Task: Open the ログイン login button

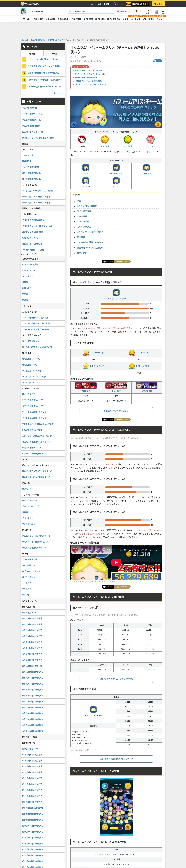Action: (x=158, y=4)
